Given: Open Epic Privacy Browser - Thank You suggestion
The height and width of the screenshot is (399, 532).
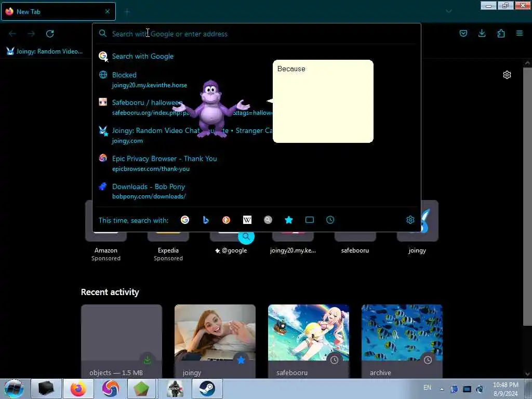Looking at the screenshot, I should coord(257,163).
